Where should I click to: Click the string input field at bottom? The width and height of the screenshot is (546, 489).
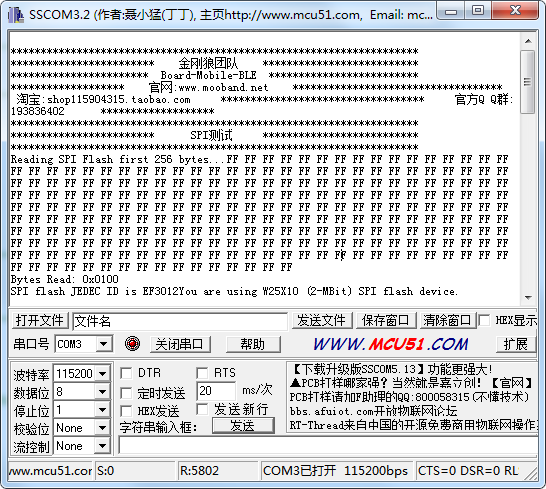327,445
